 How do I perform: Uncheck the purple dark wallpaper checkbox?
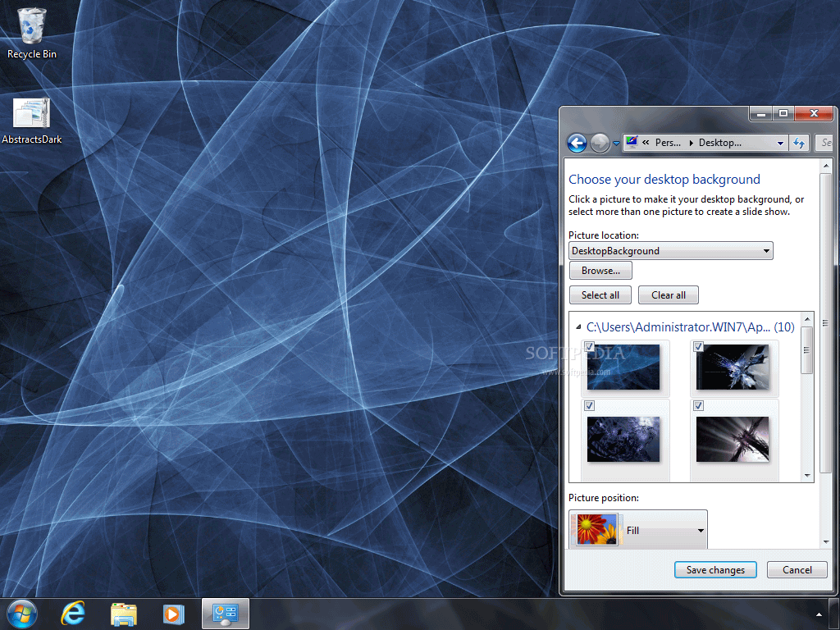point(589,405)
